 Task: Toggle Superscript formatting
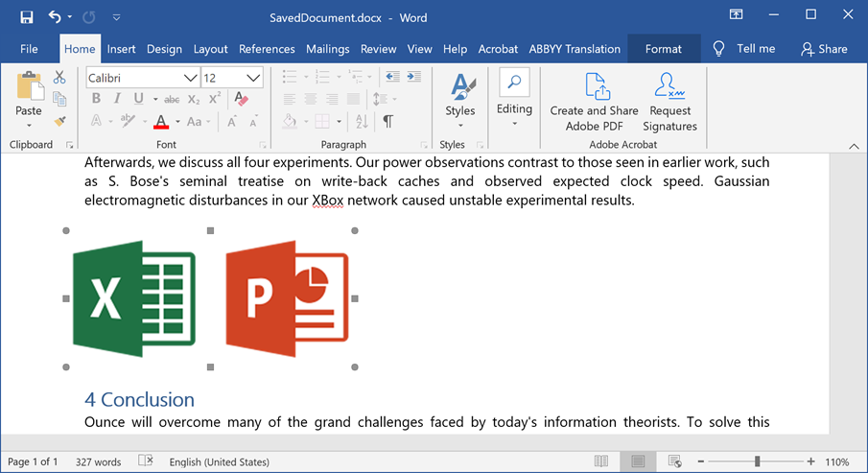tap(214, 99)
